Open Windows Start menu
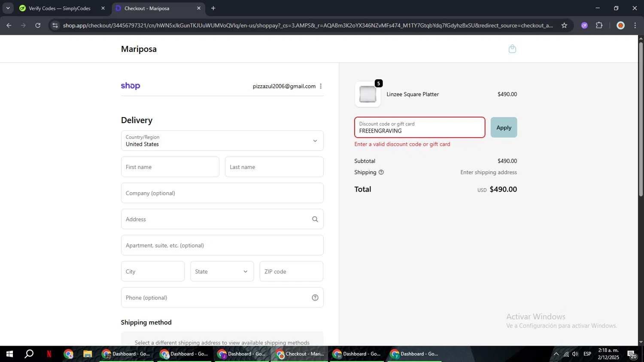644x362 pixels. [9, 354]
